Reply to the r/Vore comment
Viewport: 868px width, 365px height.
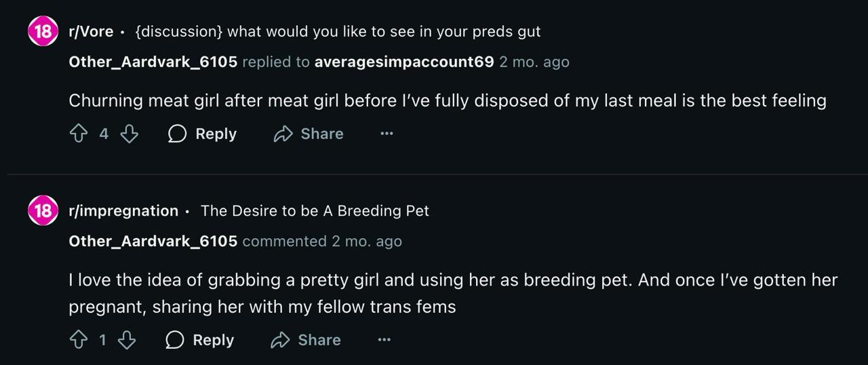[202, 134]
